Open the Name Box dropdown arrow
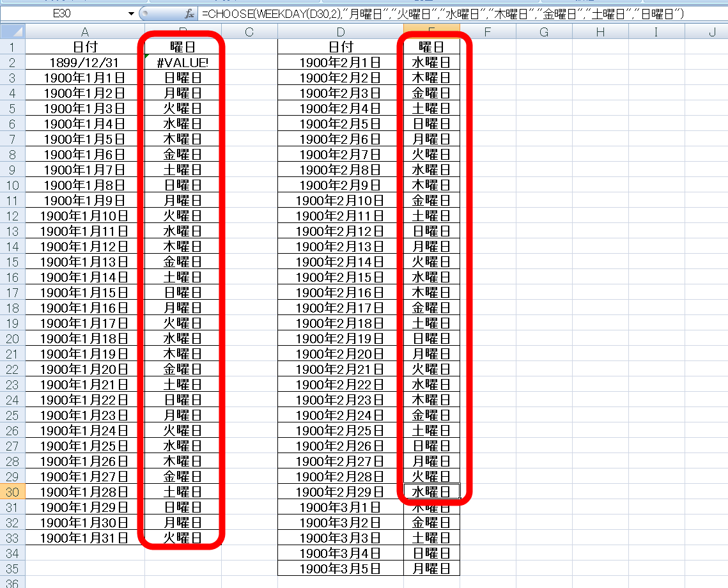This screenshot has width=728, height=588. click(132, 13)
